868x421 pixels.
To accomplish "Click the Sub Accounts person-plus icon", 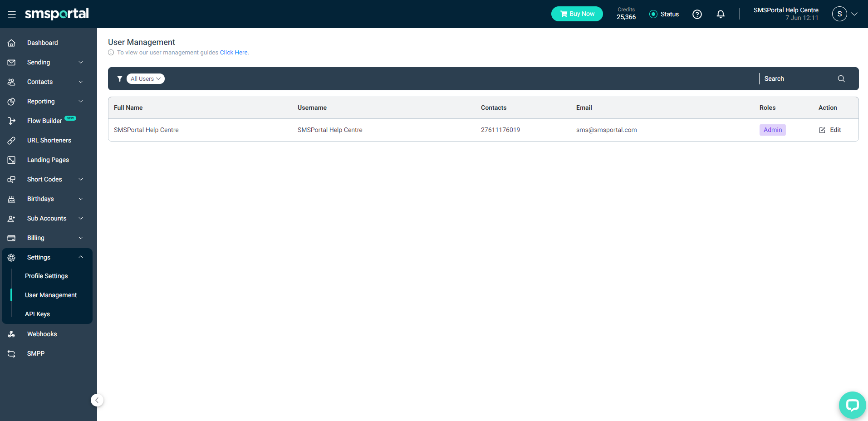I will [x=11, y=219].
